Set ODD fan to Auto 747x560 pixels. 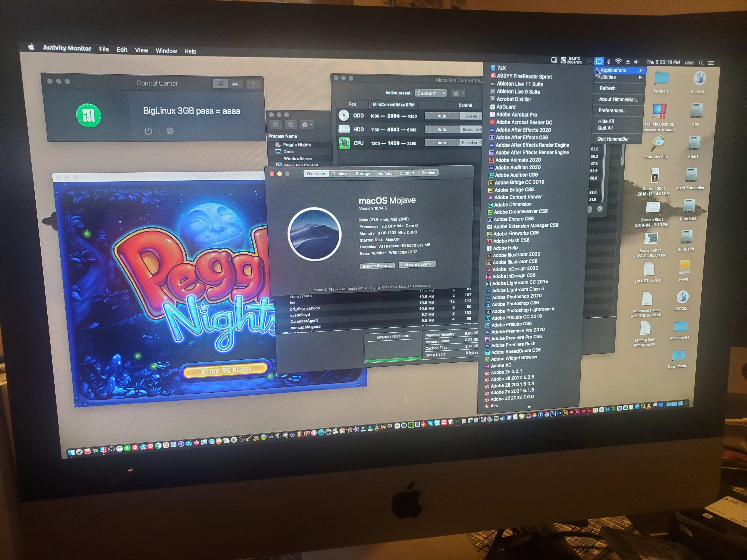click(x=442, y=116)
